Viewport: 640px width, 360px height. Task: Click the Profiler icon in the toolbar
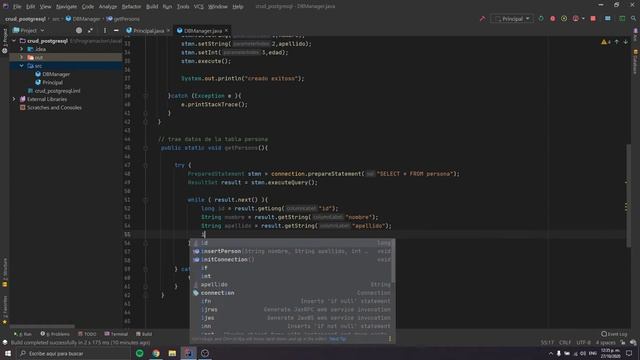tap(576, 19)
